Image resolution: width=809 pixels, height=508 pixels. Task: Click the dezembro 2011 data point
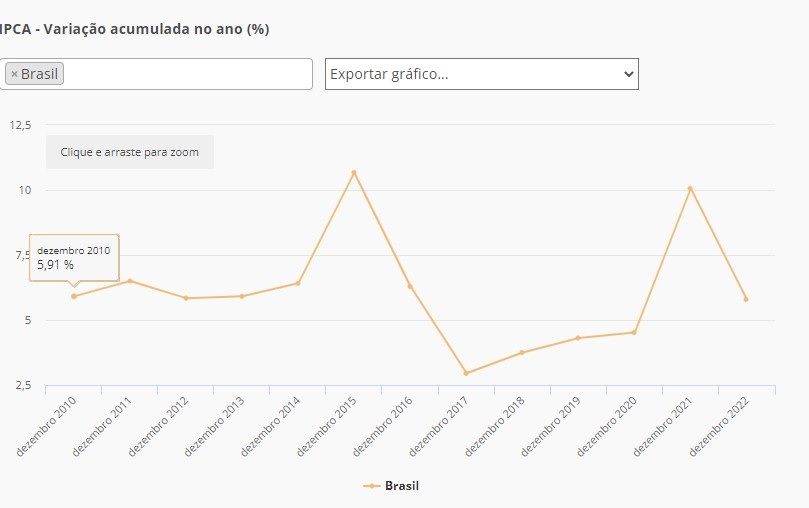point(130,281)
